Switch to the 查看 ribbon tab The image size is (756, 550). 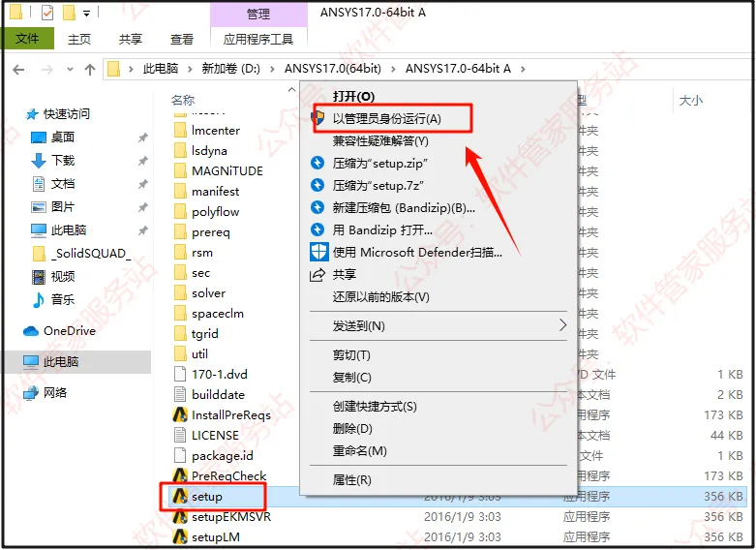(182, 39)
